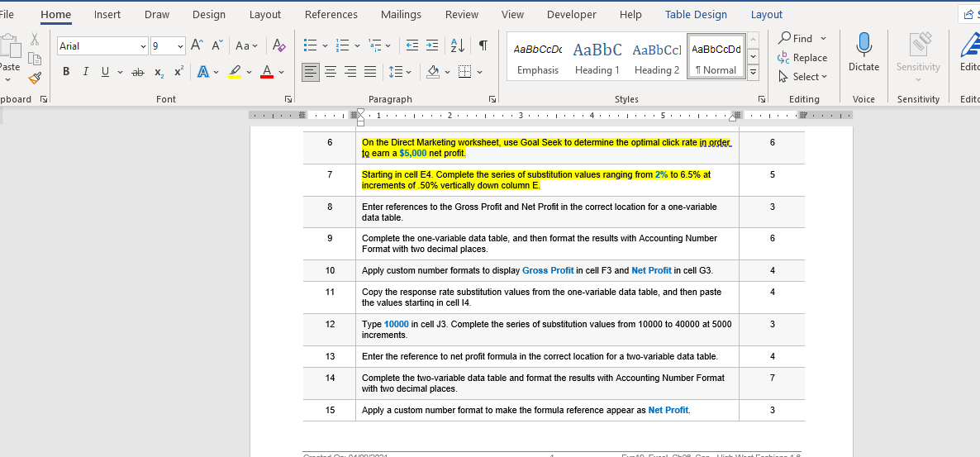Viewport: 980px width, 457px height.
Task: Apply strikethrough formatting
Action: [138, 73]
